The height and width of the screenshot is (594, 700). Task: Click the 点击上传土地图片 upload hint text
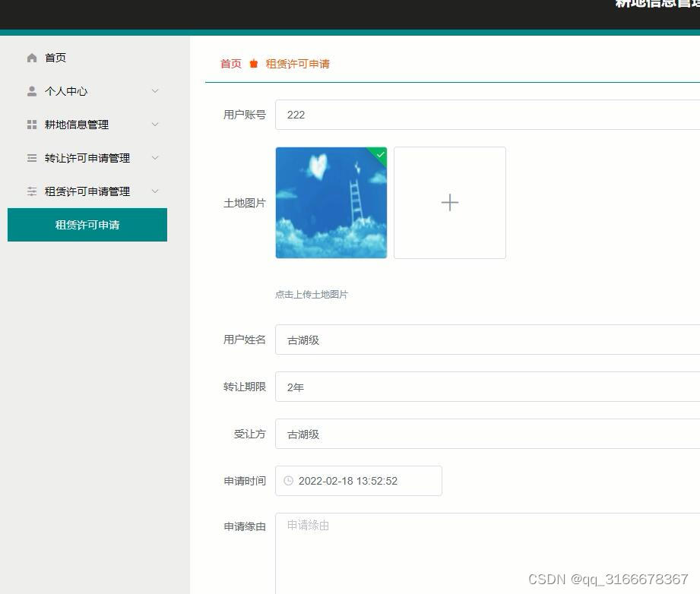[x=312, y=294]
